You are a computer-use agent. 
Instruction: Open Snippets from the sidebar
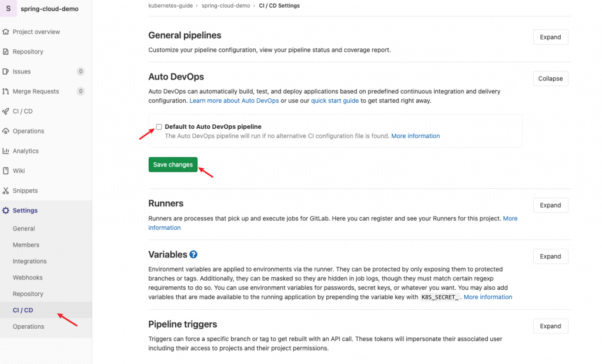point(25,191)
